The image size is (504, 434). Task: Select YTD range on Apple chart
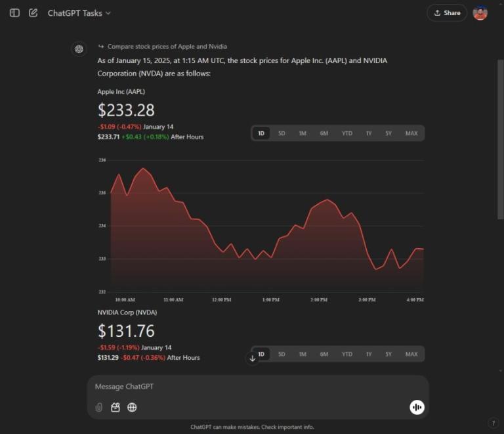pyautogui.click(x=346, y=133)
